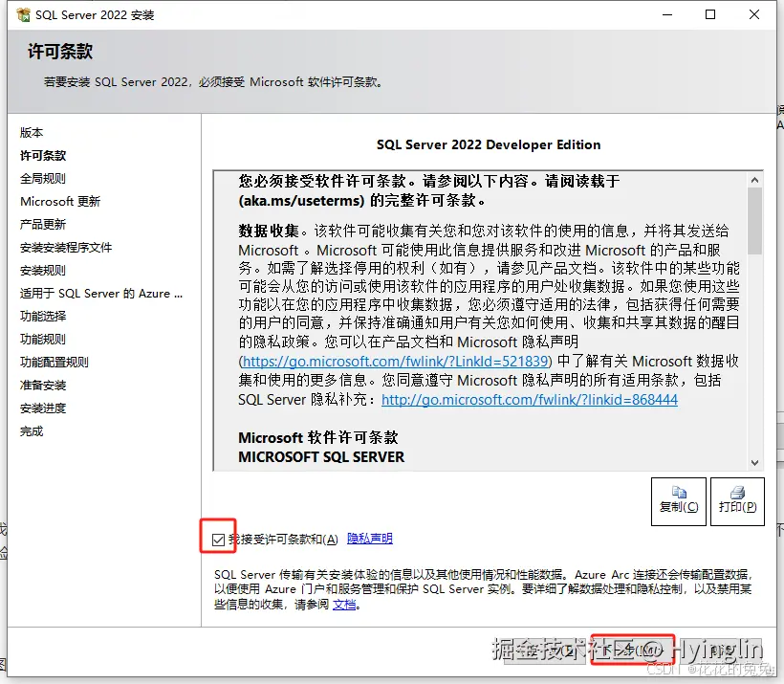Select the 全局规则 step in sidebar
Viewport: 784px width, 684px height.
[42, 179]
